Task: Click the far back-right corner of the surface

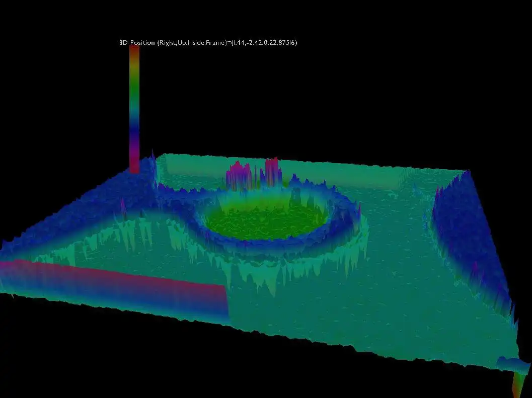Action: point(468,171)
